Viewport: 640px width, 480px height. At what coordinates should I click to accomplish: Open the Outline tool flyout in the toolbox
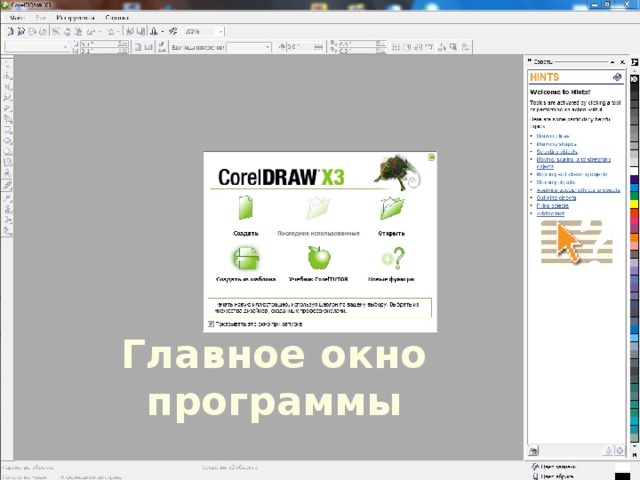(x=7, y=209)
